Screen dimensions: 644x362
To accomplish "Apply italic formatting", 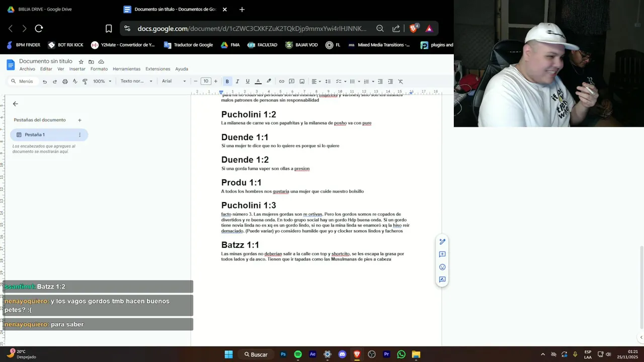I will tap(237, 81).
